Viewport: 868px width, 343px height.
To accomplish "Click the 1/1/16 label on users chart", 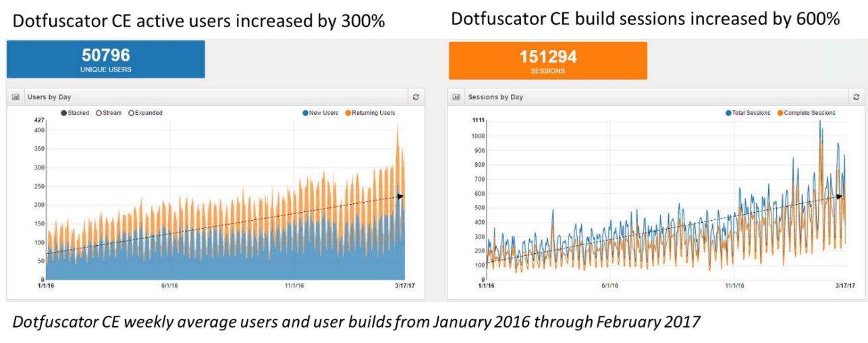I will coord(45,285).
